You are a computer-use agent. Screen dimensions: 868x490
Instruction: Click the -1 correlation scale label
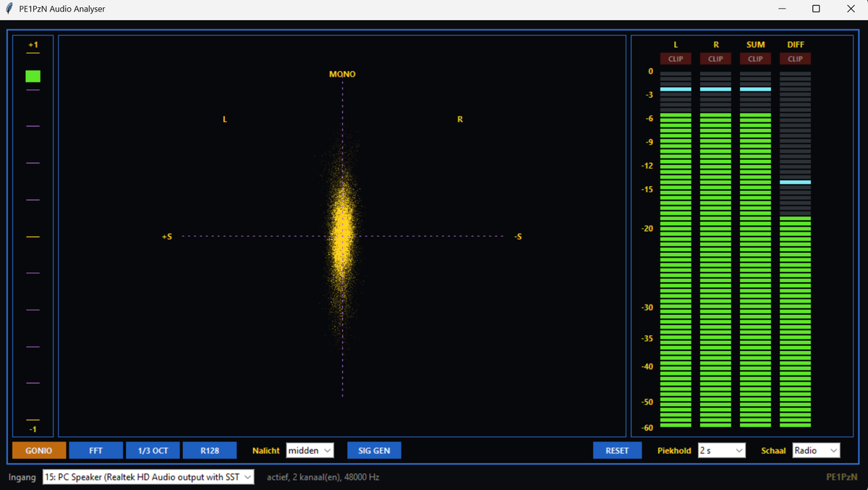point(33,429)
